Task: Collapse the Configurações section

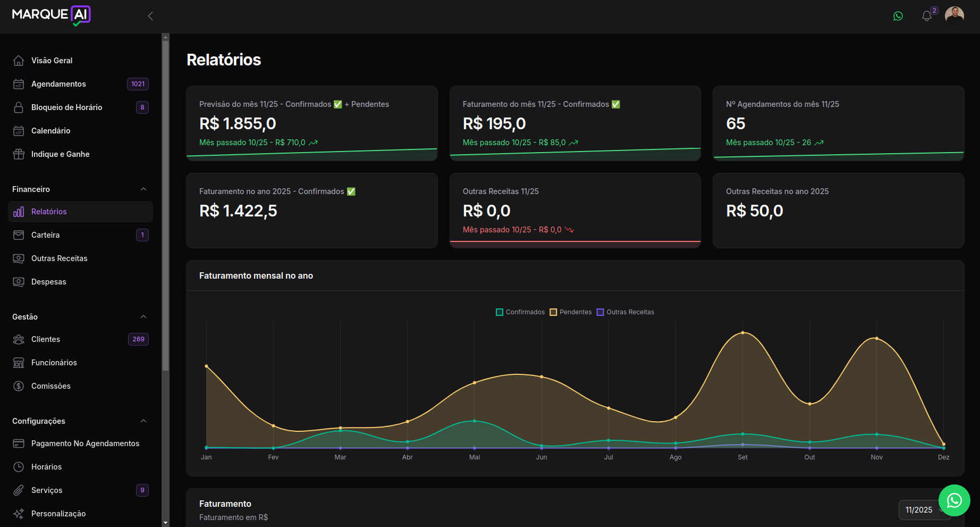Action: point(143,421)
